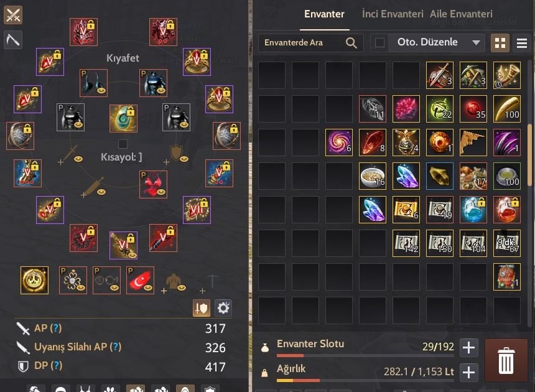Increase weight limit with plus button

pos(469,372)
